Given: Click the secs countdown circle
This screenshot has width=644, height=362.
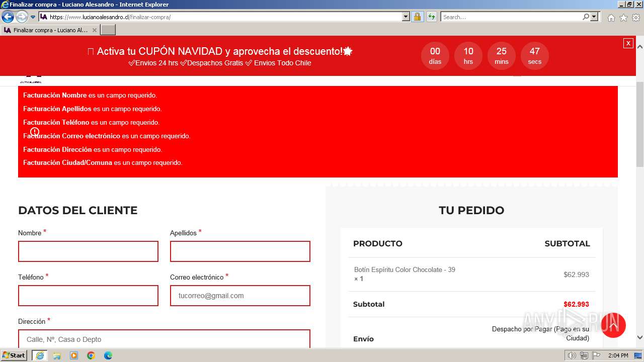Looking at the screenshot, I should tap(535, 56).
